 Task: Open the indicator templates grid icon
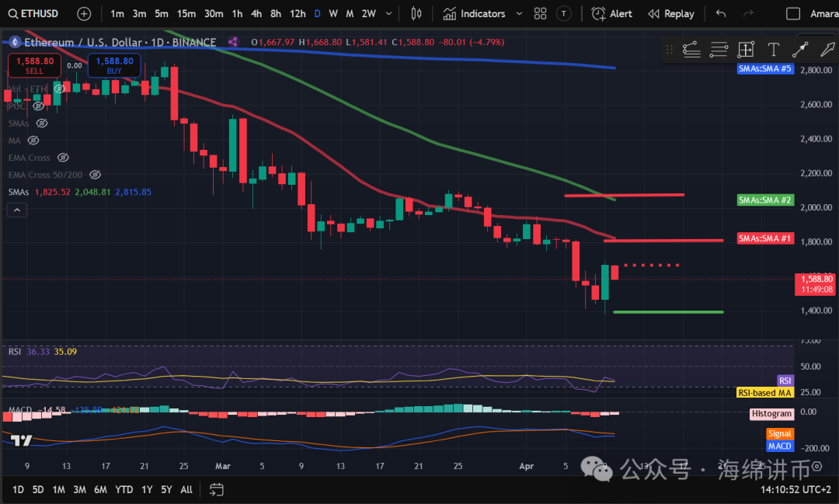click(x=538, y=14)
